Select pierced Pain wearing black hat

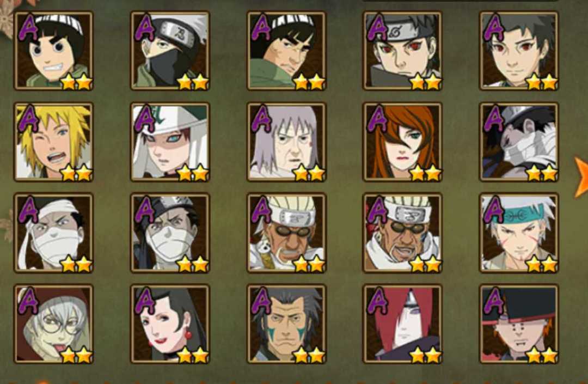click(x=519, y=324)
